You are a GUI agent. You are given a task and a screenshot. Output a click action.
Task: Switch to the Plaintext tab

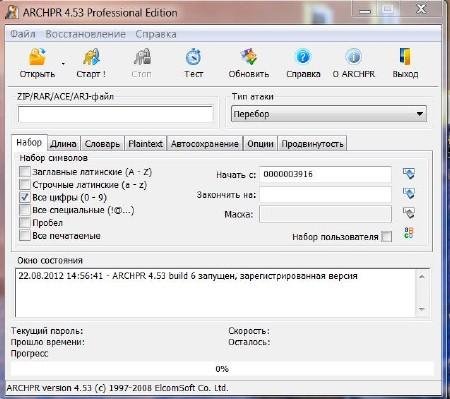point(145,144)
